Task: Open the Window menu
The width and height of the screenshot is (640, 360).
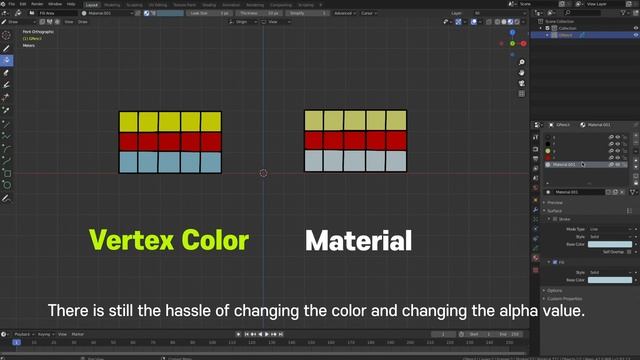Action: [55, 4]
